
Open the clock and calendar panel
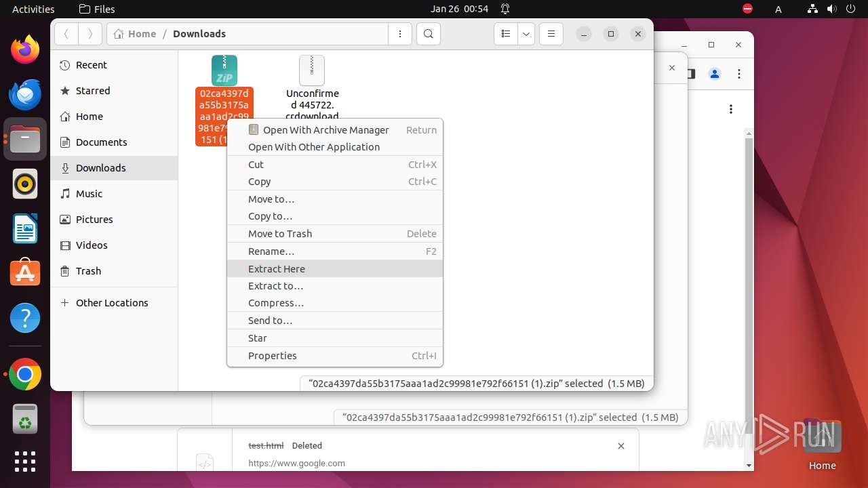click(x=460, y=9)
